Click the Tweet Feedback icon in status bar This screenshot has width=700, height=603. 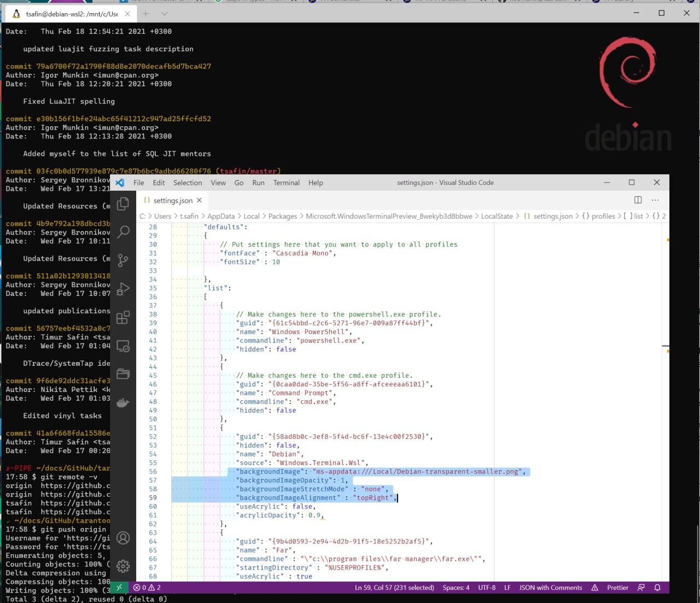[x=641, y=588]
